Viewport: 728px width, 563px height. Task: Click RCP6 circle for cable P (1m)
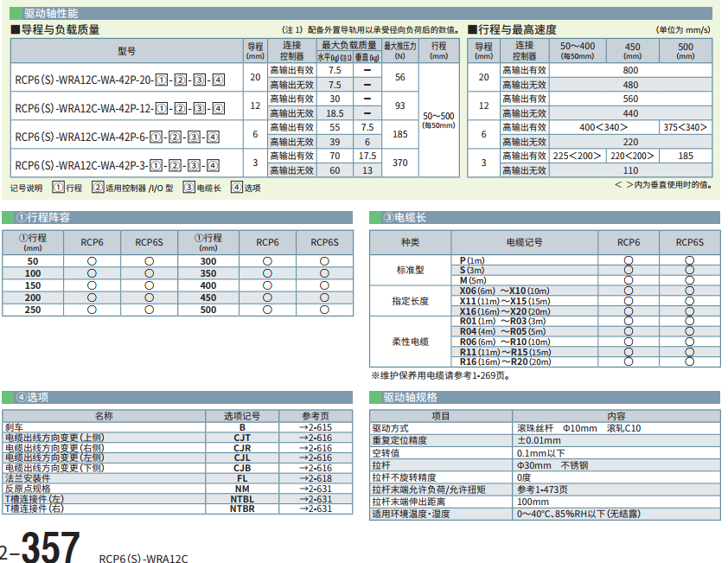tap(629, 260)
